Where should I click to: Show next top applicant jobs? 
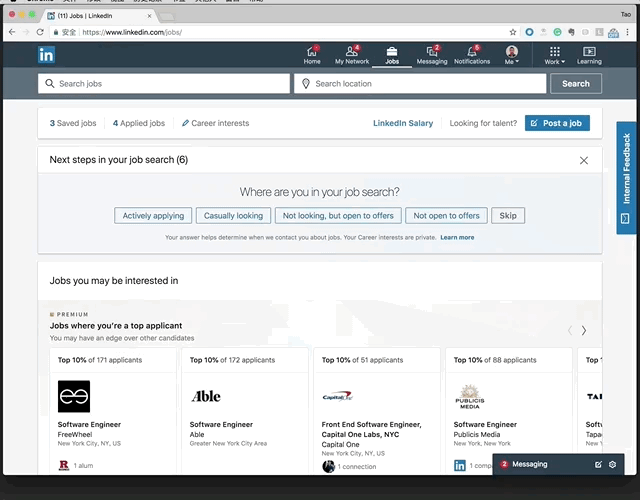click(584, 330)
